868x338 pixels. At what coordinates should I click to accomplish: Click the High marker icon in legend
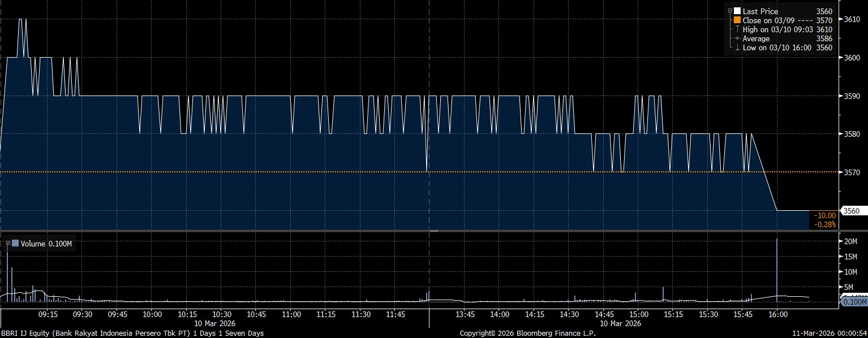coord(737,29)
